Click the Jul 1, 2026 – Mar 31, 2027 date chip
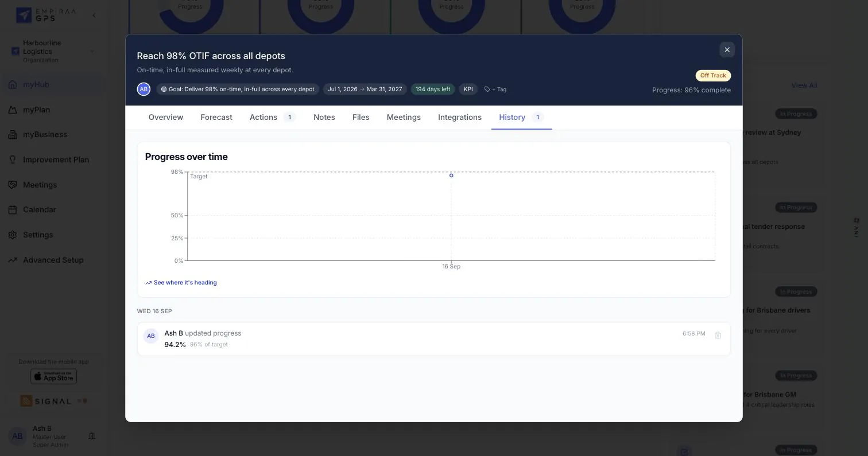 (x=365, y=89)
